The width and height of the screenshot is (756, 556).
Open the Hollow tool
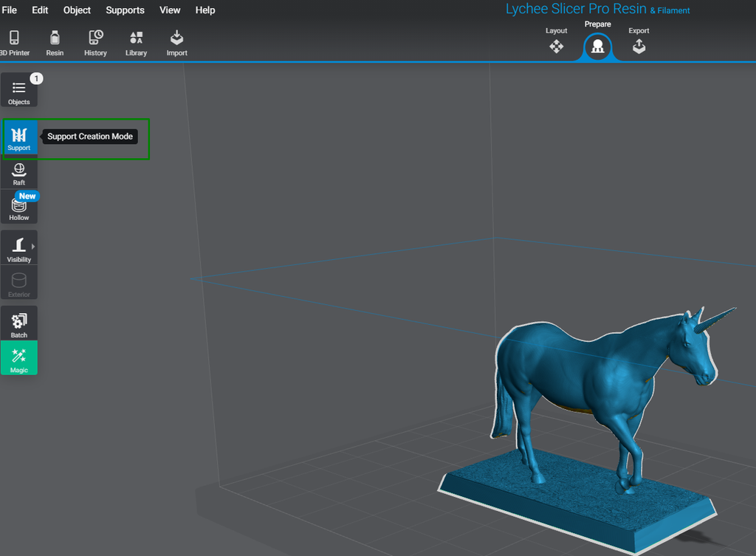[18, 207]
